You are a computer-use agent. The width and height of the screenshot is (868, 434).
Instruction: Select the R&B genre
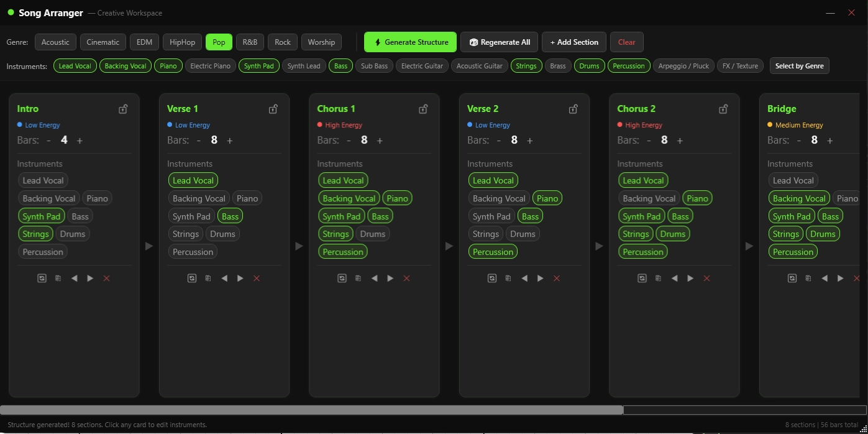(x=250, y=42)
